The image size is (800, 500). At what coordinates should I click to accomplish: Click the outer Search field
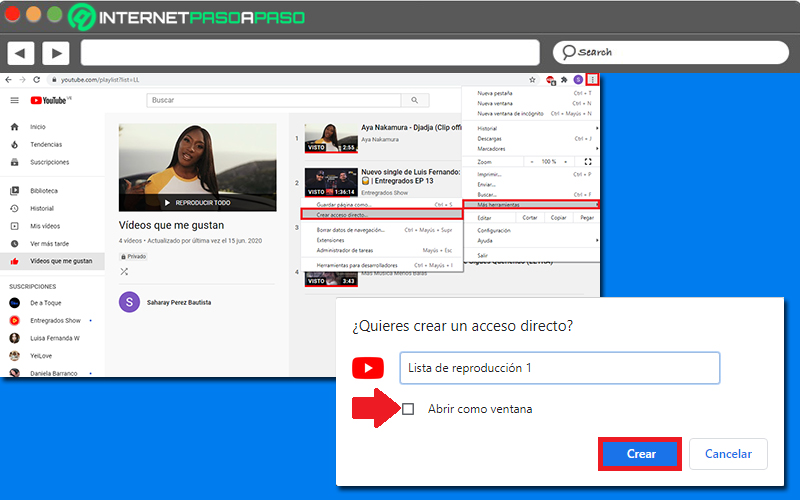(x=670, y=52)
